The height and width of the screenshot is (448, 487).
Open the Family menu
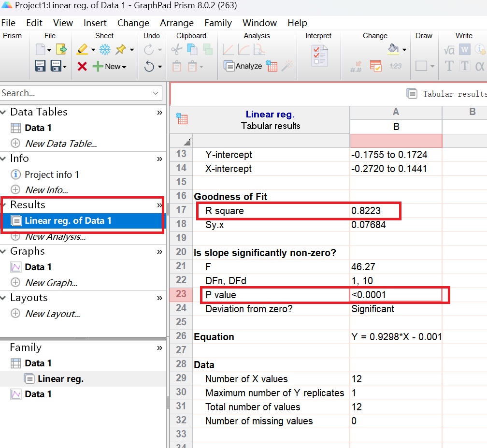[218, 23]
